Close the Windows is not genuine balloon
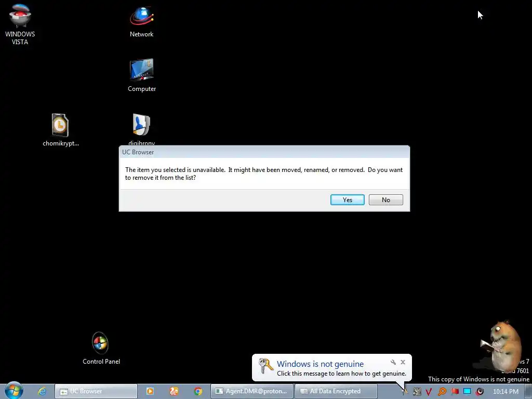 [403, 362]
